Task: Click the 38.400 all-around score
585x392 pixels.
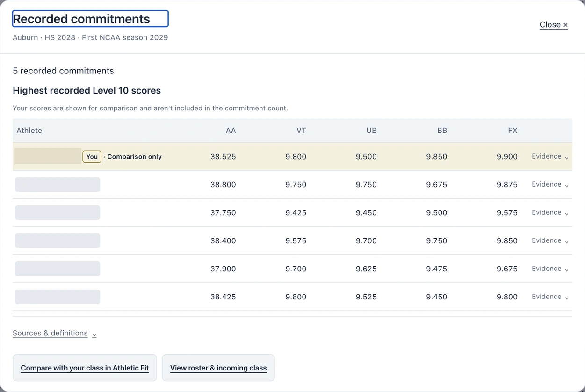Action: point(223,241)
